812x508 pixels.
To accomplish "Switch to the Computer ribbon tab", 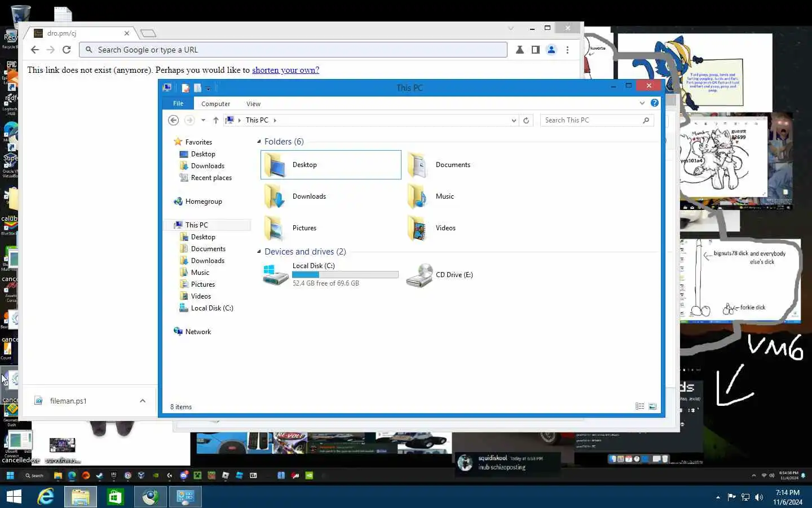I will pyautogui.click(x=215, y=104).
